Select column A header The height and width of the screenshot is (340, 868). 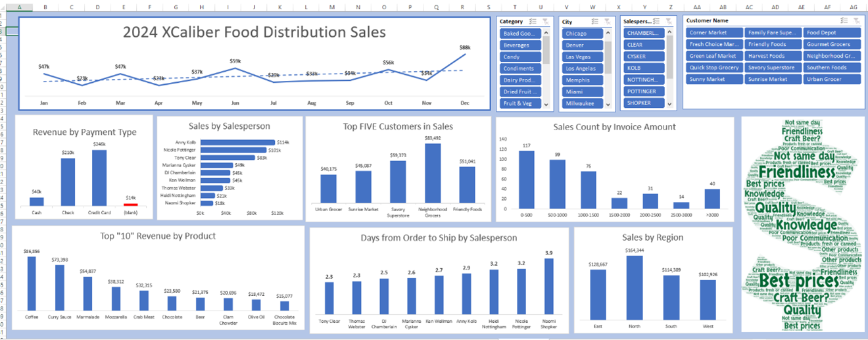[18, 7]
